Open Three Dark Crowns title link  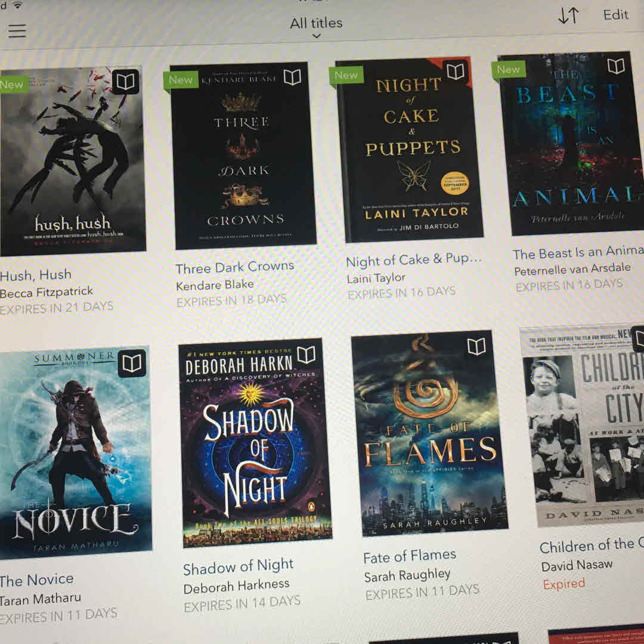point(234,267)
